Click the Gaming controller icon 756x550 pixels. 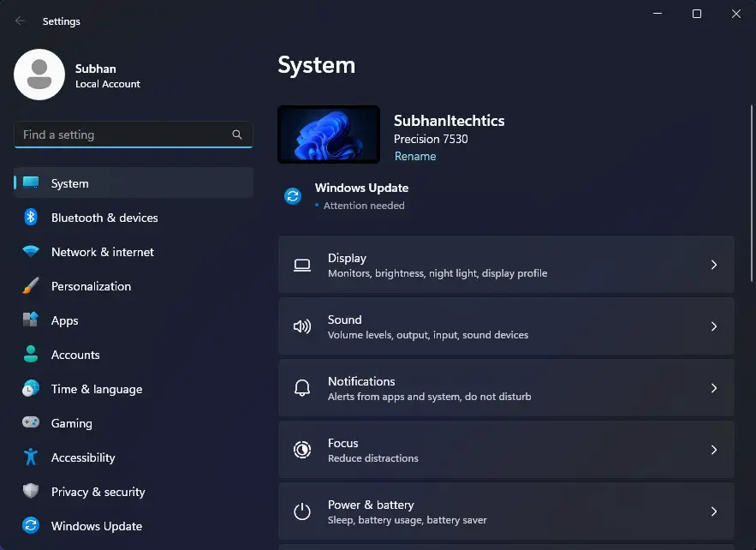tap(31, 422)
